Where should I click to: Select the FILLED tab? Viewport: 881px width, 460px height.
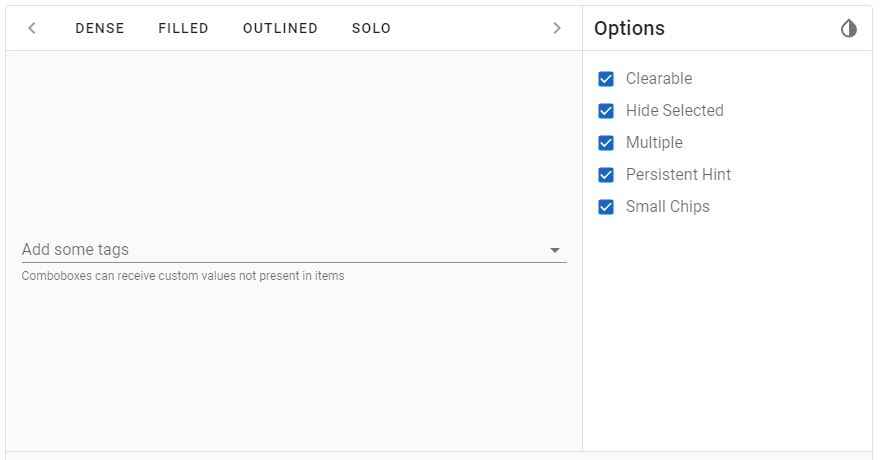pos(183,28)
